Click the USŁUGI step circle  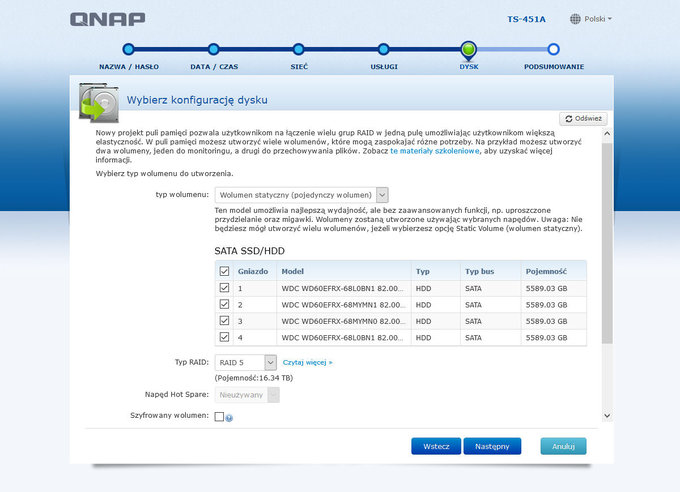383,49
